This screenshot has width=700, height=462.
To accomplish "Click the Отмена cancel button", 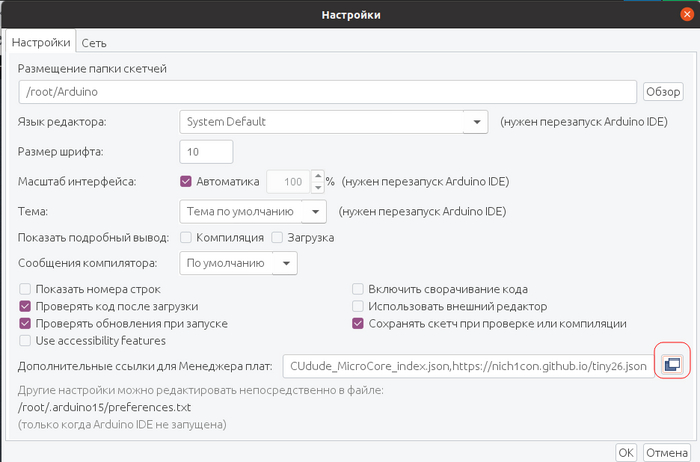I will coord(666,452).
